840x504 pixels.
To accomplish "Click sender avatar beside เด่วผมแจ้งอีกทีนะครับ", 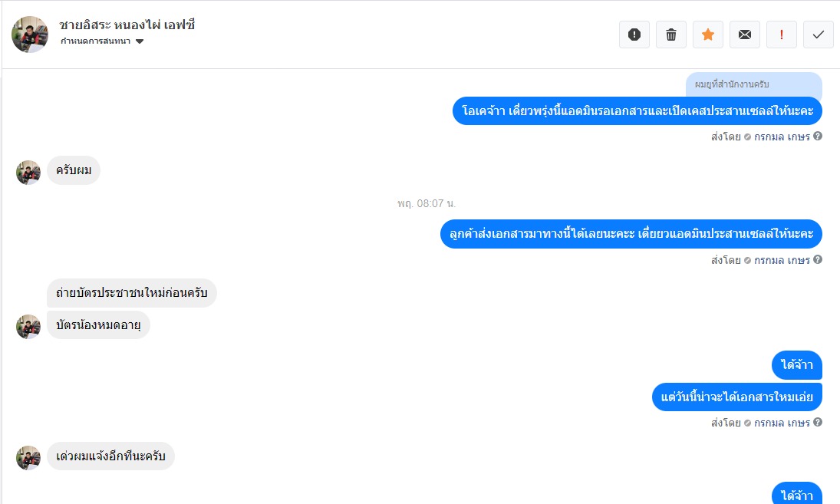I will pyautogui.click(x=28, y=458).
